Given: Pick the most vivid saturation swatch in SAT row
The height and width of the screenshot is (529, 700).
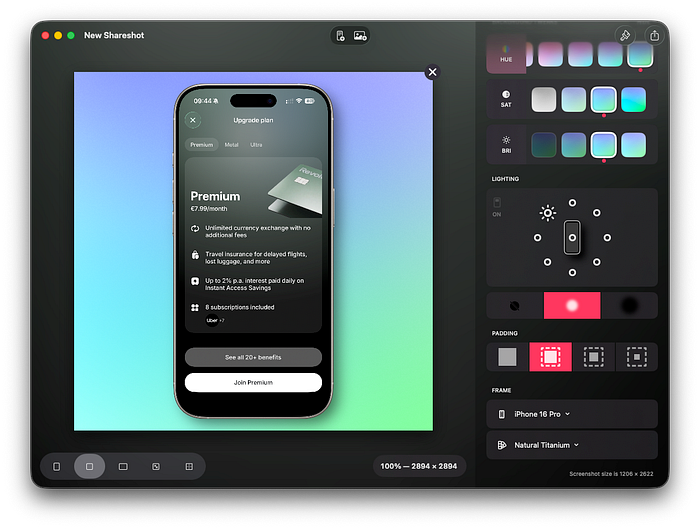Looking at the screenshot, I should pyautogui.click(x=633, y=99).
